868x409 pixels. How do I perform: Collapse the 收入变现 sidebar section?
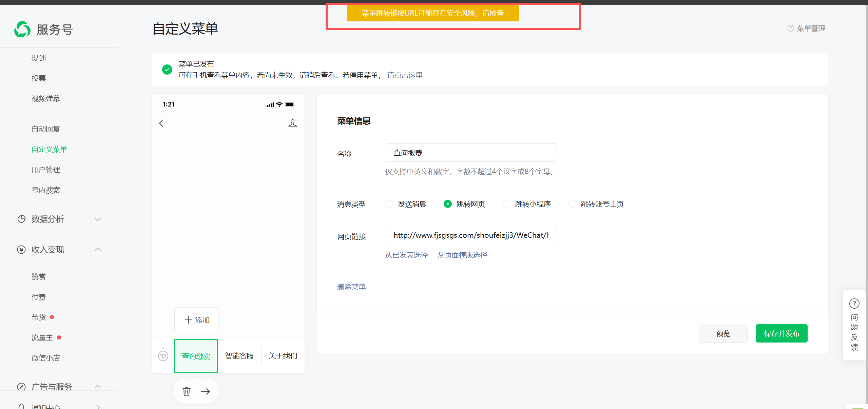click(x=98, y=250)
